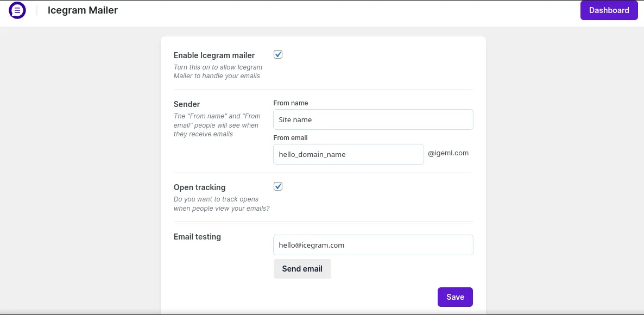Click the 'Do you want to track opens' description
The width and height of the screenshot is (644, 315).
[222, 204]
